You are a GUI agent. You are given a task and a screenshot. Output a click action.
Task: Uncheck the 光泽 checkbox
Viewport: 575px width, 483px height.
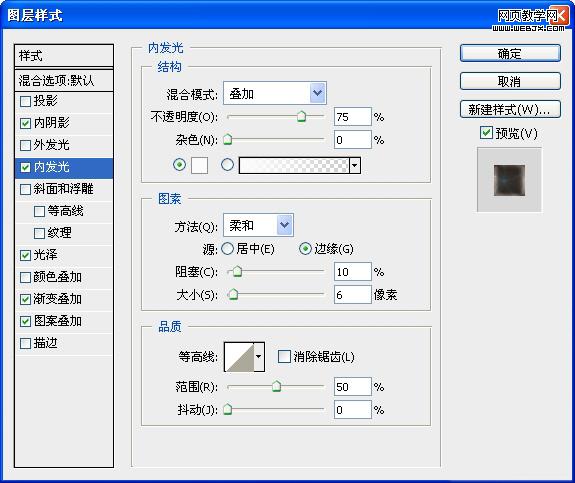(25, 255)
